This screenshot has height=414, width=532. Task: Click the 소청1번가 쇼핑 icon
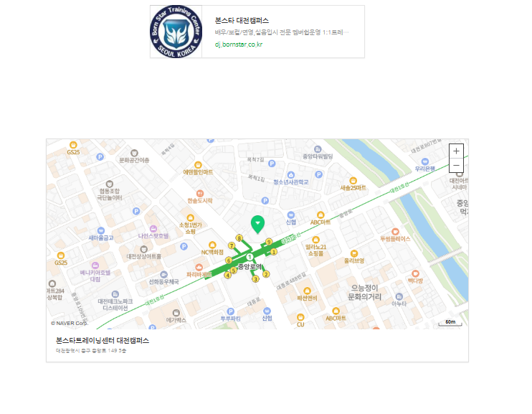(191, 217)
